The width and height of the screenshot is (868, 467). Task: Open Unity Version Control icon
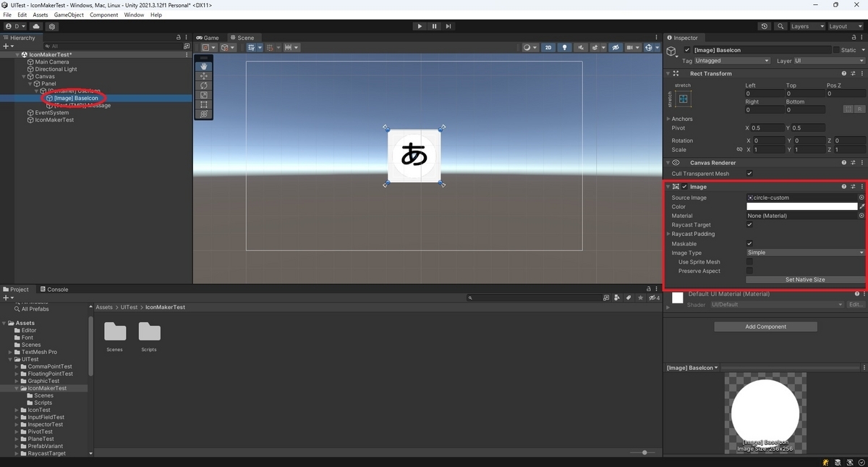coord(52,26)
